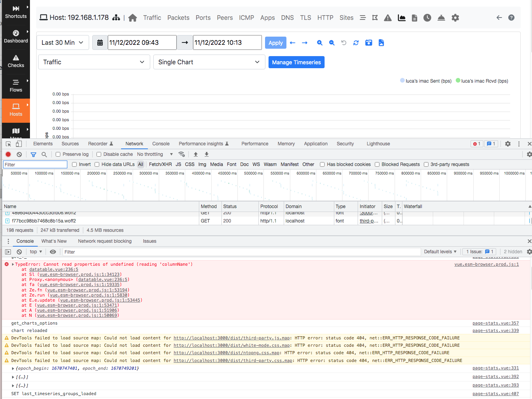This screenshot has width=532, height=399.
Task: Select the Flows icon in the sidebar
Action: 16,86
